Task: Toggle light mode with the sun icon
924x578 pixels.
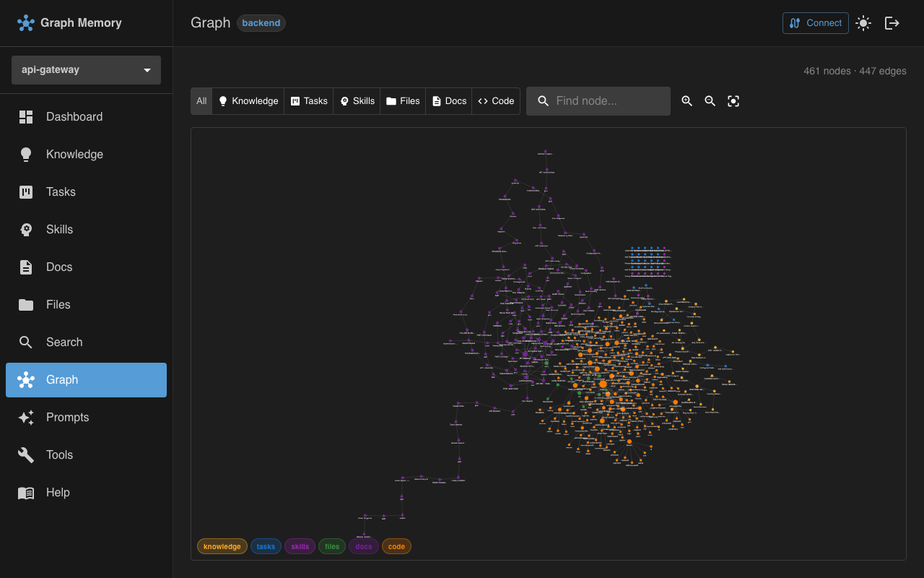Action: coord(863,22)
